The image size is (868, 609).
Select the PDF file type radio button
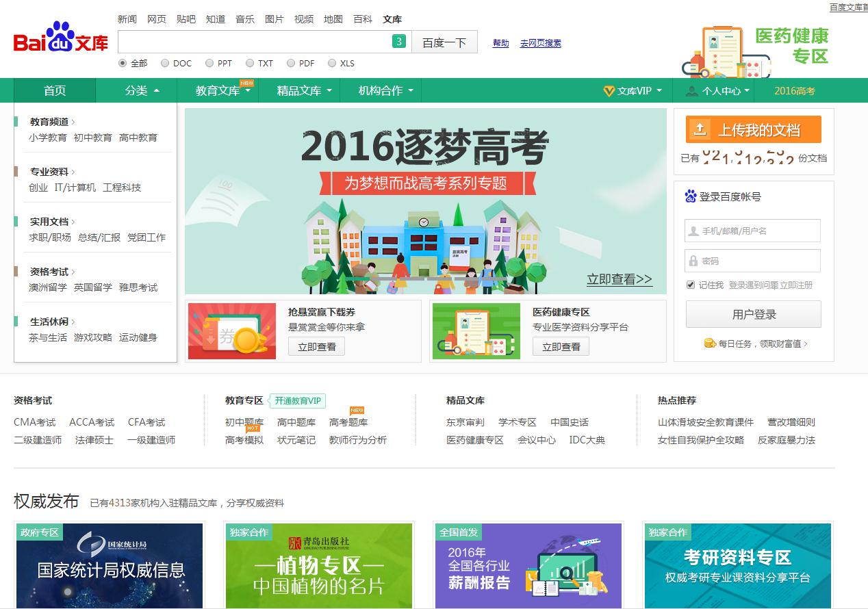click(x=291, y=63)
